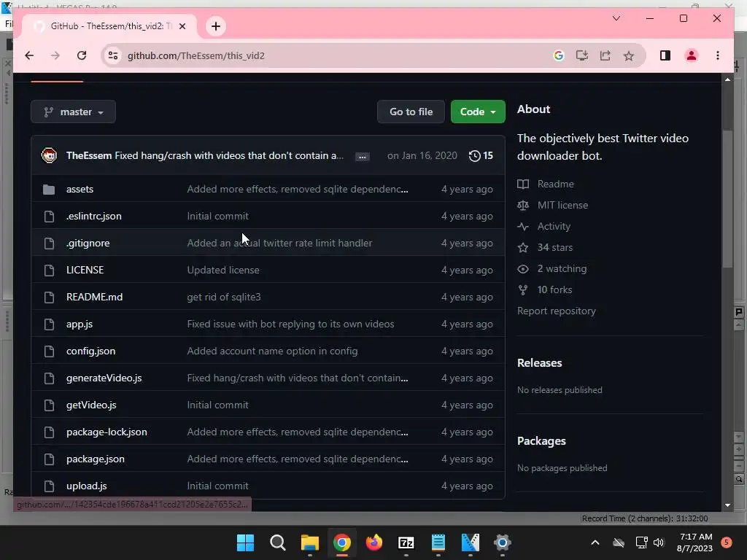Click the page vertical scrollbar thumb
747x560 pixels.
click(727, 198)
